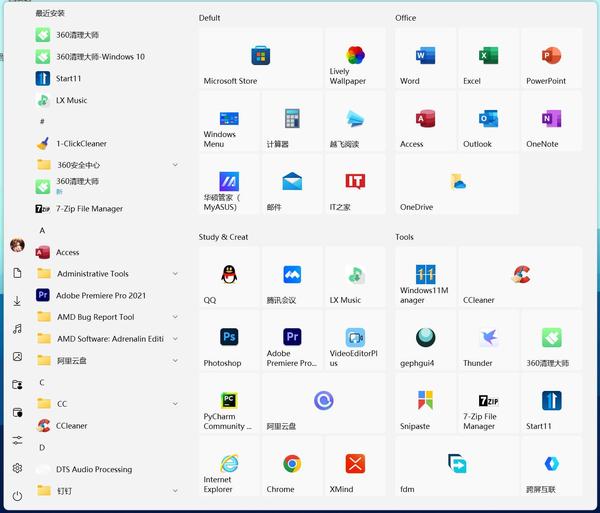Click the user account avatar
The width and height of the screenshot is (600, 513).
(x=17, y=245)
